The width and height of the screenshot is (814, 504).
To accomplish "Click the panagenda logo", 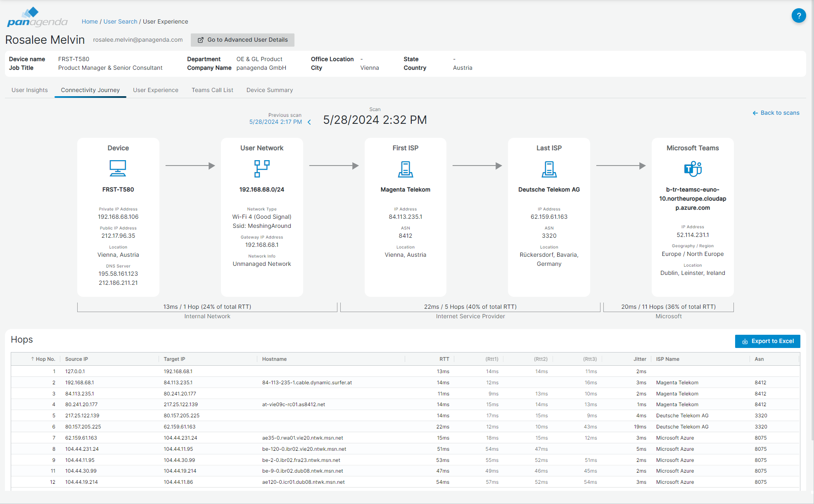I will coord(37,17).
